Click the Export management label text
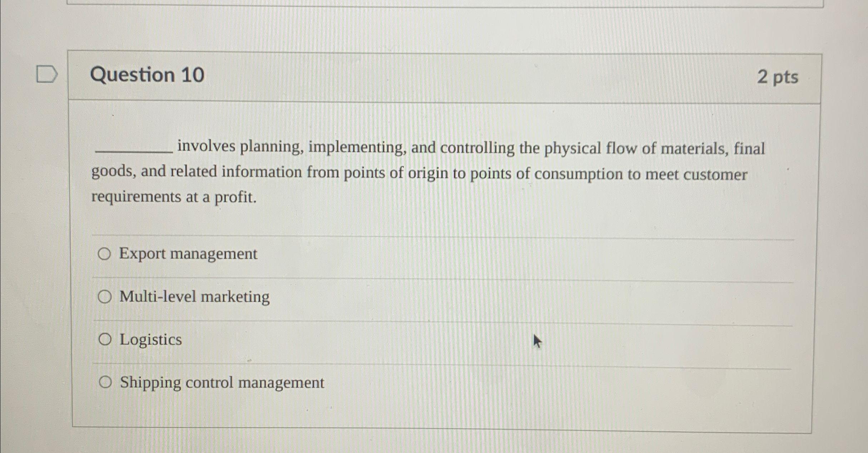Viewport: 868px width, 453px height. [x=187, y=254]
